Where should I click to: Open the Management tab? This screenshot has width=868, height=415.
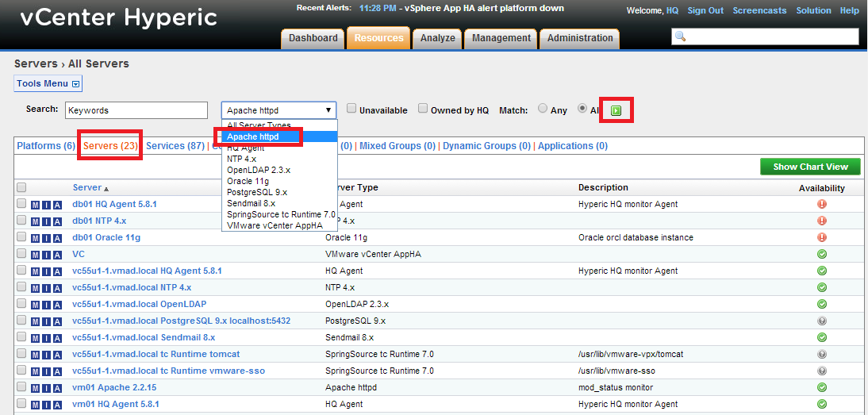click(501, 38)
